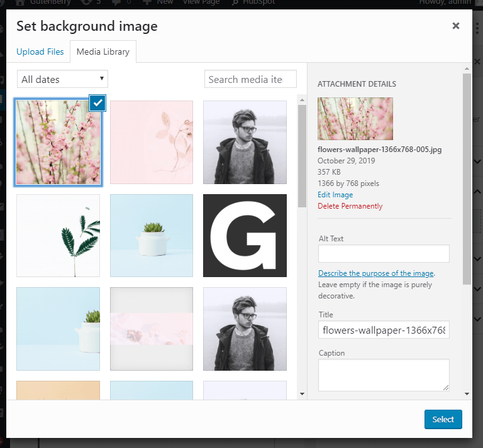The width and height of the screenshot is (483, 448).
Task: Switch to the Upload Files tab
Action: point(40,52)
